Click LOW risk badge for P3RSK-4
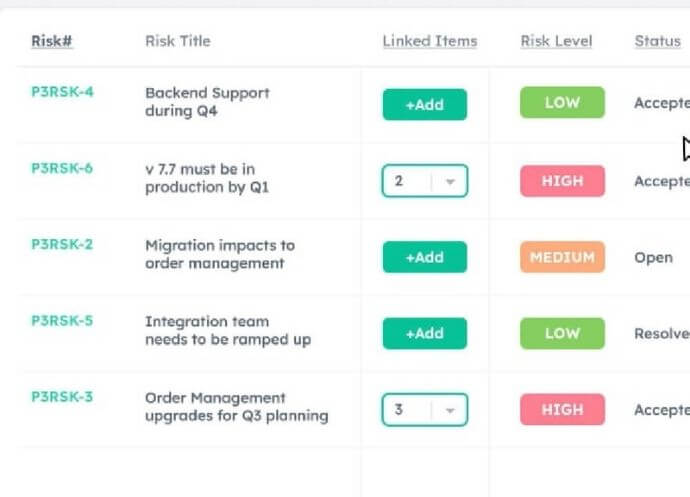 click(562, 103)
